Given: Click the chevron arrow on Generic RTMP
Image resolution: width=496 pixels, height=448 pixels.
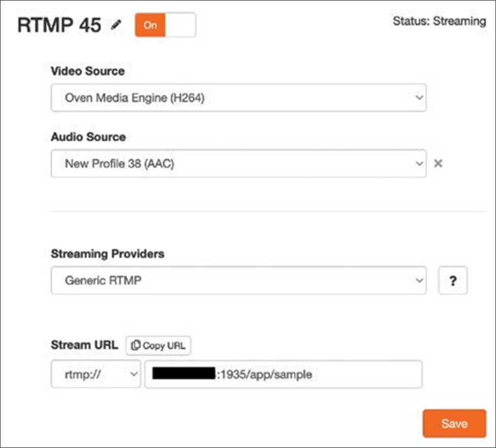Looking at the screenshot, I should [419, 280].
